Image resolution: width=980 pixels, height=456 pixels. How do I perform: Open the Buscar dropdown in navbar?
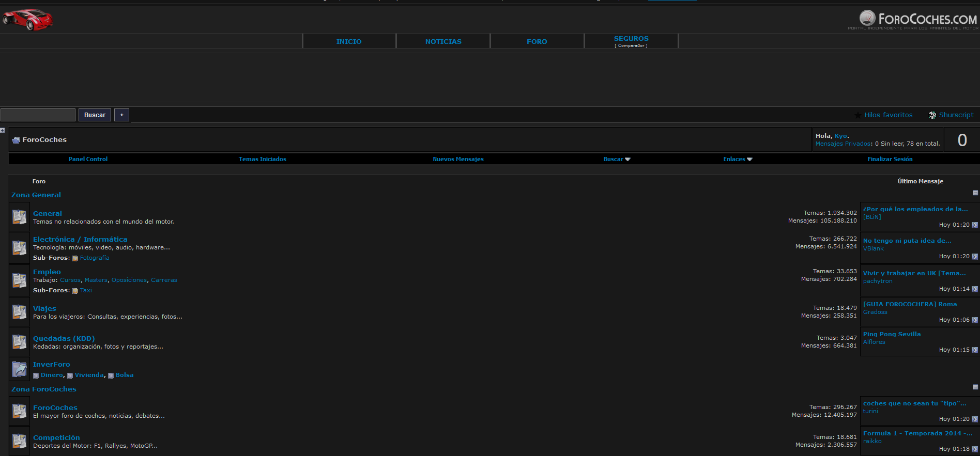617,159
